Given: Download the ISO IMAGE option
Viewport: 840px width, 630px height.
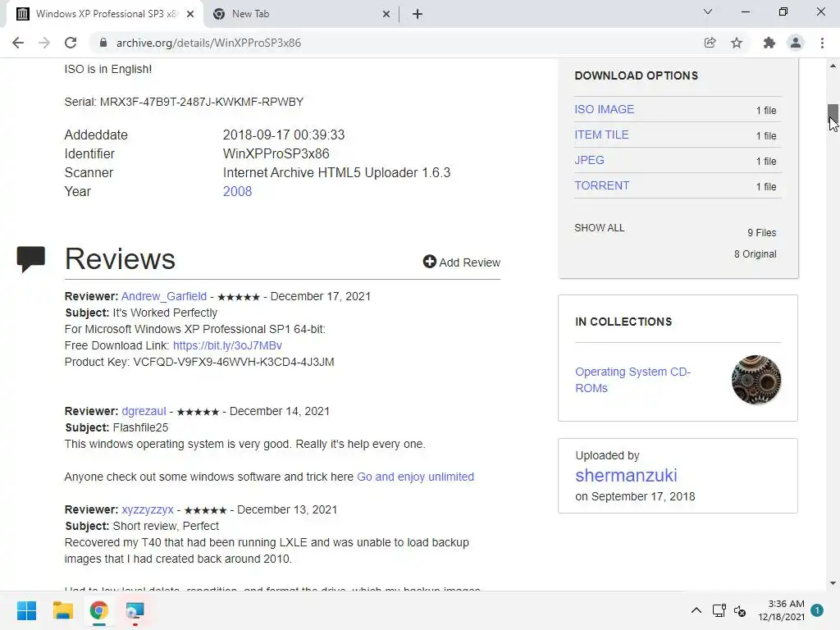Looking at the screenshot, I should coord(605,109).
